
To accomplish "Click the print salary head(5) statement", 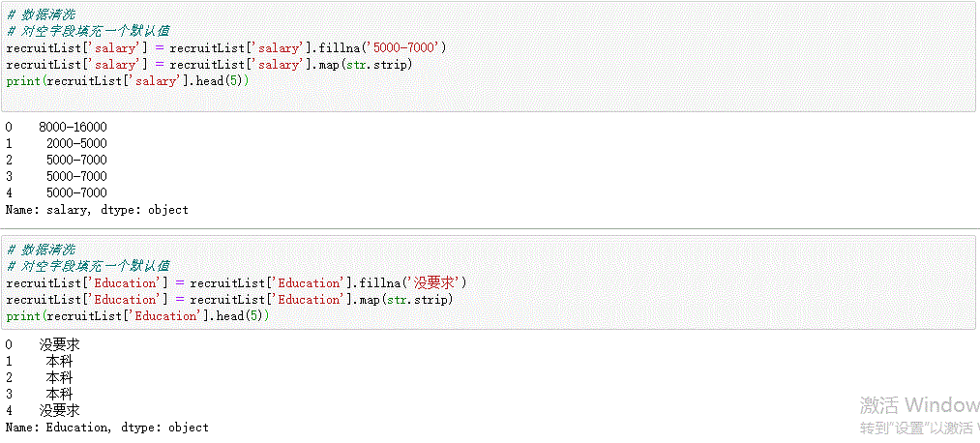I will coord(128,80).
